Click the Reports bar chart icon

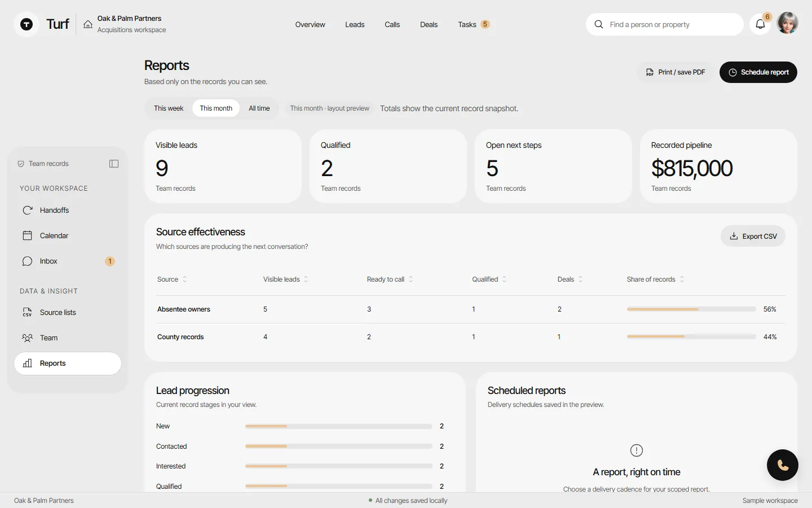pos(27,363)
